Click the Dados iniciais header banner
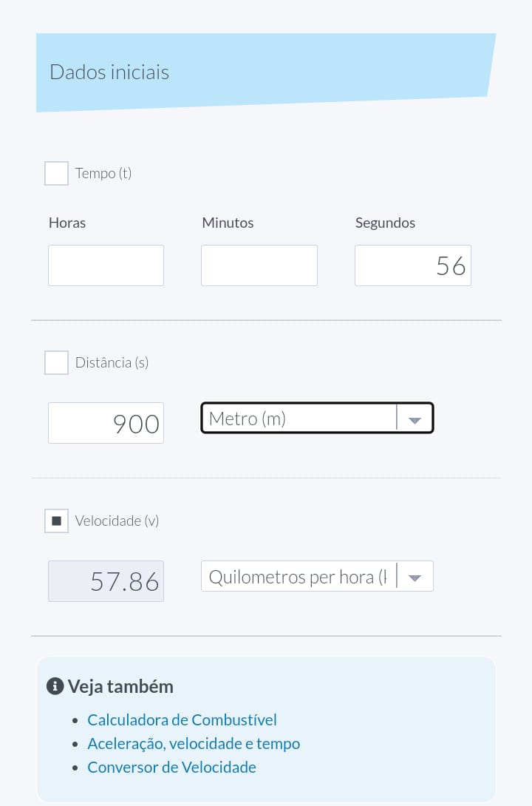The width and height of the screenshot is (532, 806). tap(265, 72)
